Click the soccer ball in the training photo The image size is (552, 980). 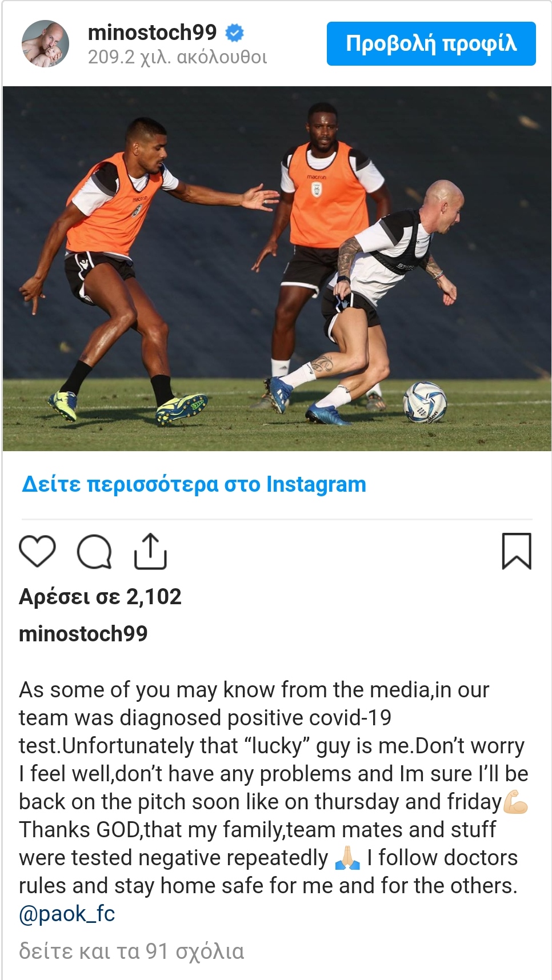pos(425,403)
